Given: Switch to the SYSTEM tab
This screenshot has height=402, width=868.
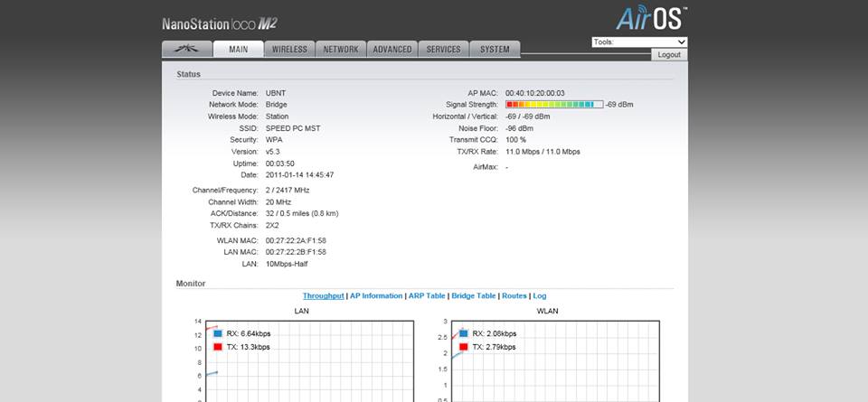Looking at the screenshot, I should (x=495, y=49).
